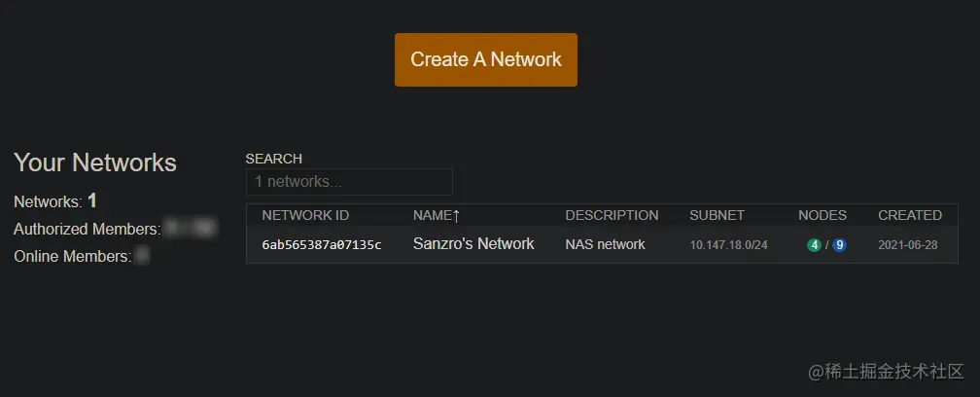Sort by the NAME column header
980x397 pixels.
point(437,215)
